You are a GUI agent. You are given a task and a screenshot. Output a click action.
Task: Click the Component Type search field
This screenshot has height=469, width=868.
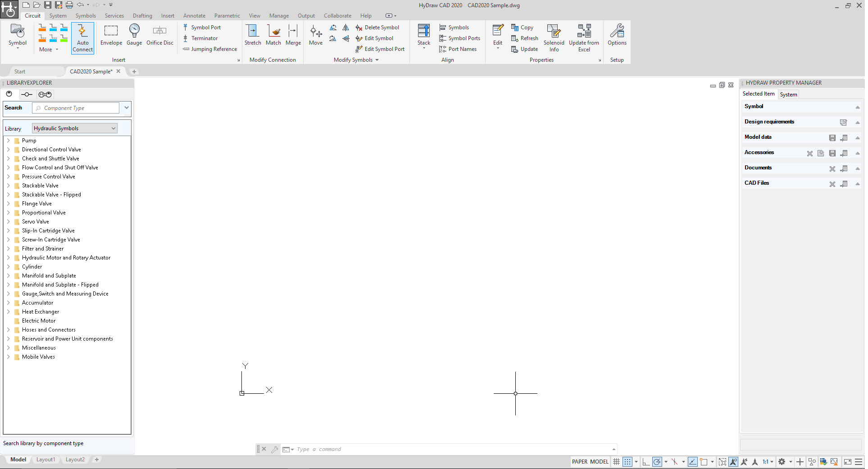point(76,108)
